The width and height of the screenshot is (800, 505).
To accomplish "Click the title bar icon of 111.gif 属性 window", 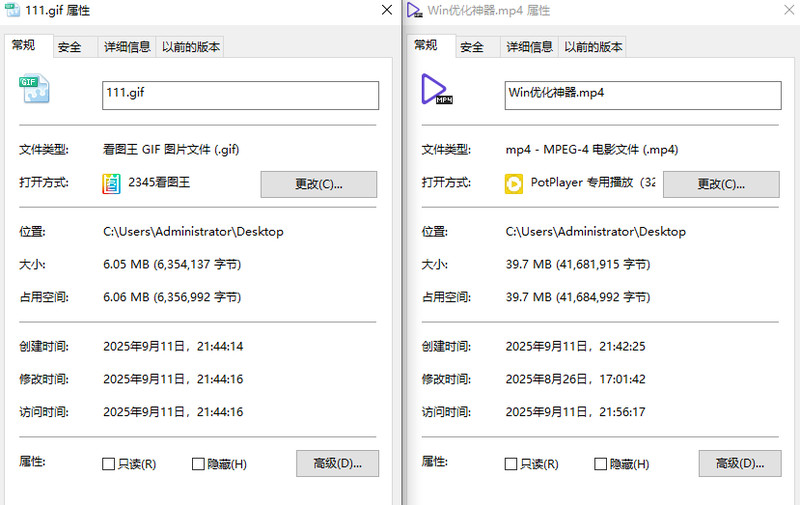I will 12,10.
